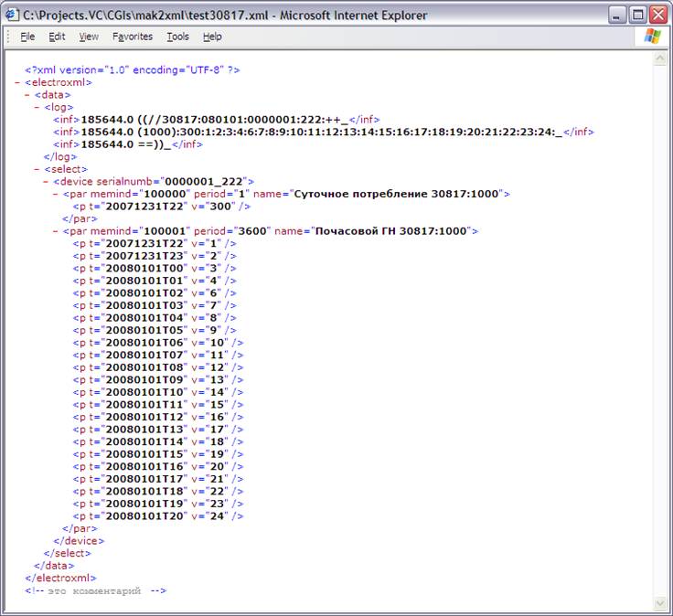This screenshot has height=616, width=673.
Task: Collapse the data element node
Action: (27, 94)
